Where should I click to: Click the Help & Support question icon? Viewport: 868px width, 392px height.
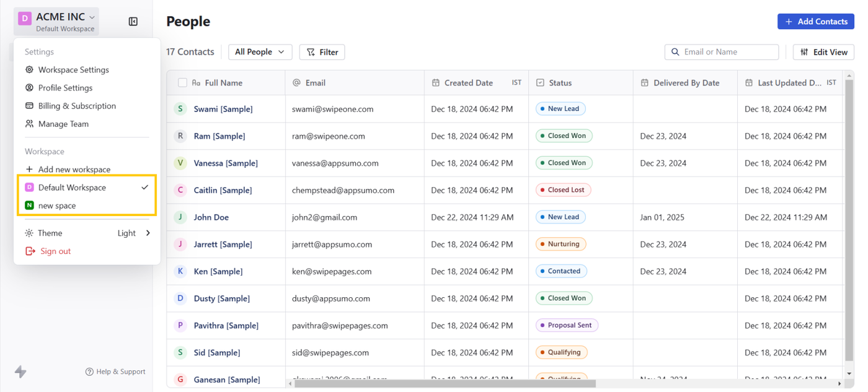(x=89, y=372)
